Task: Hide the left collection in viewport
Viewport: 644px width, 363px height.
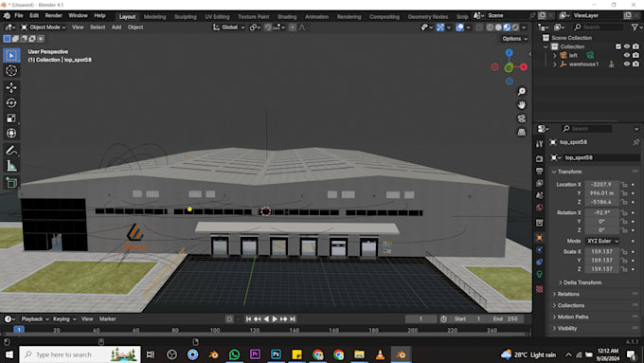Action: coord(627,55)
